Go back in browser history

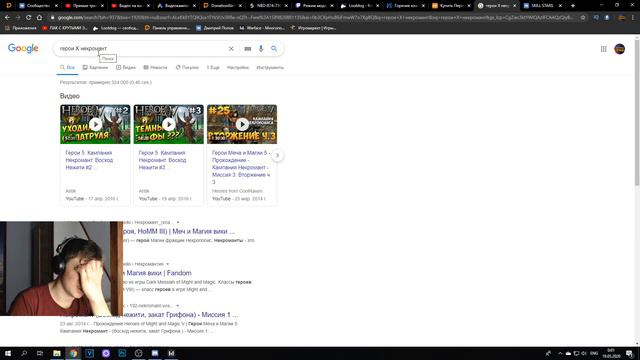[7, 18]
